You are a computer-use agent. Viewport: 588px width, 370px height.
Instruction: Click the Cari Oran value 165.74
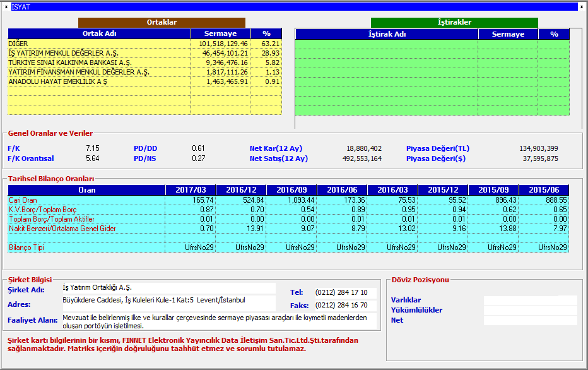pyautogui.click(x=203, y=200)
